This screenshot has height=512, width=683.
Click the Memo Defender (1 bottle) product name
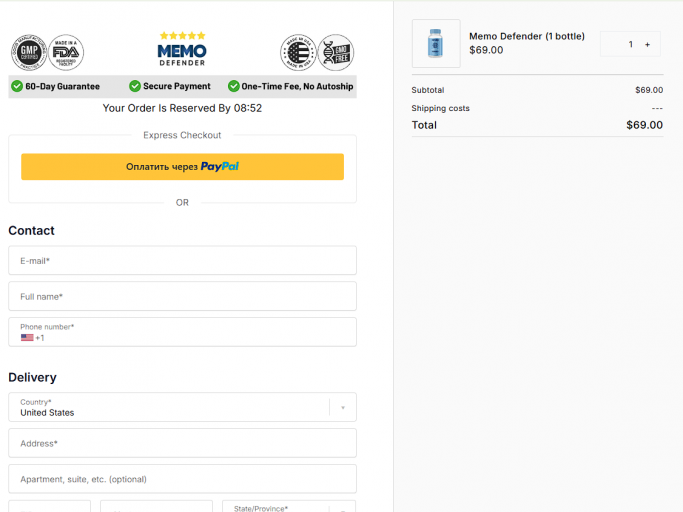[527, 36]
